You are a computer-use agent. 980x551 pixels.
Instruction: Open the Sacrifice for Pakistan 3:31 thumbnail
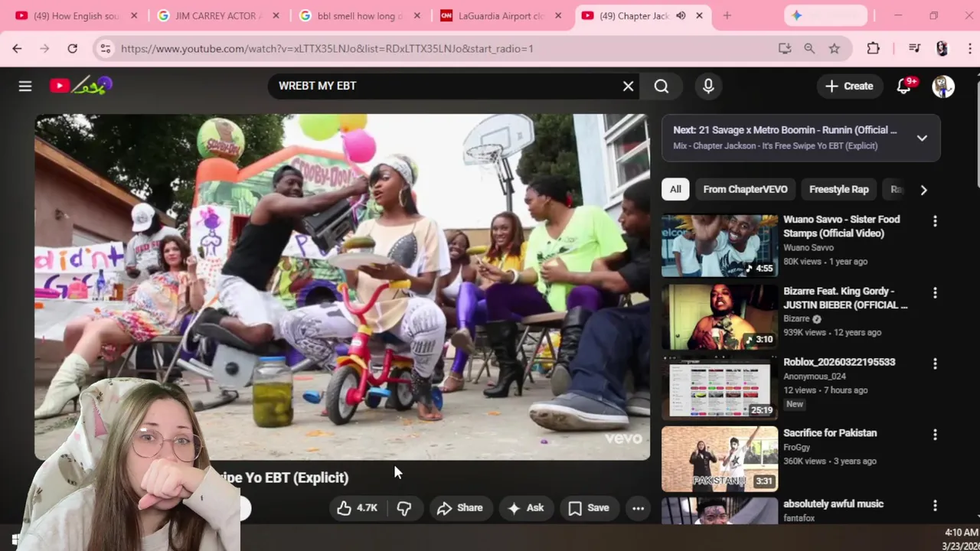click(x=720, y=459)
